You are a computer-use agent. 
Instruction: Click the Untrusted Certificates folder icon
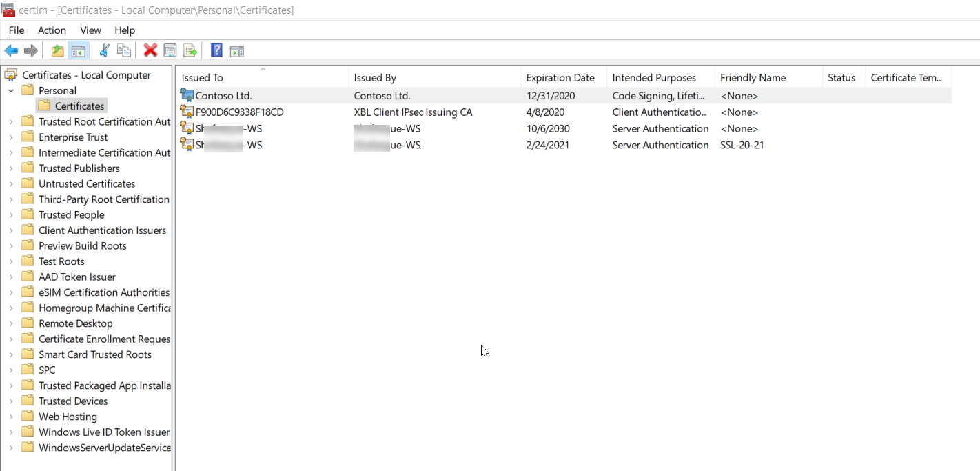pyautogui.click(x=28, y=183)
